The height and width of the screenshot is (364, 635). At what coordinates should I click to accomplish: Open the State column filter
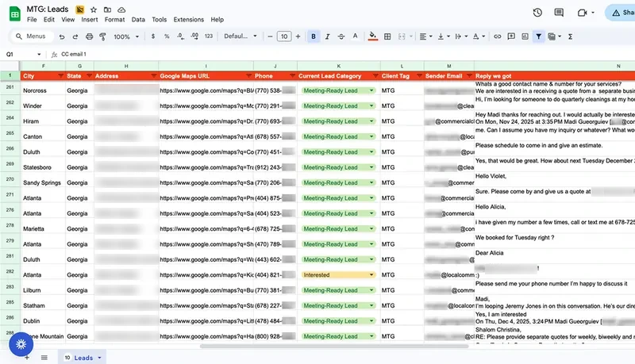89,76
